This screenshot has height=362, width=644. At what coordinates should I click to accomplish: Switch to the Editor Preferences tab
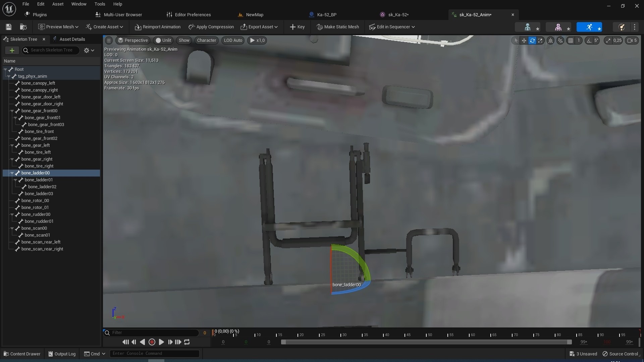(193, 15)
